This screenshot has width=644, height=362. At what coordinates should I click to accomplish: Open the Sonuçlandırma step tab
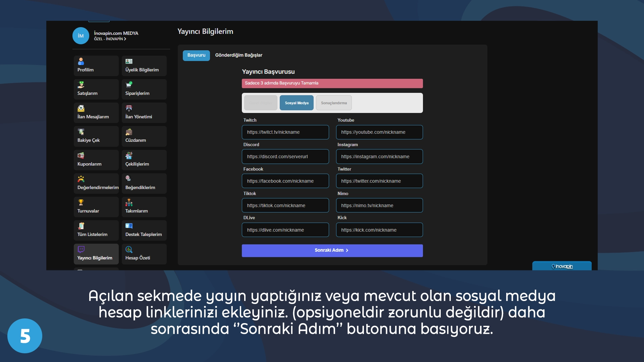point(334,103)
